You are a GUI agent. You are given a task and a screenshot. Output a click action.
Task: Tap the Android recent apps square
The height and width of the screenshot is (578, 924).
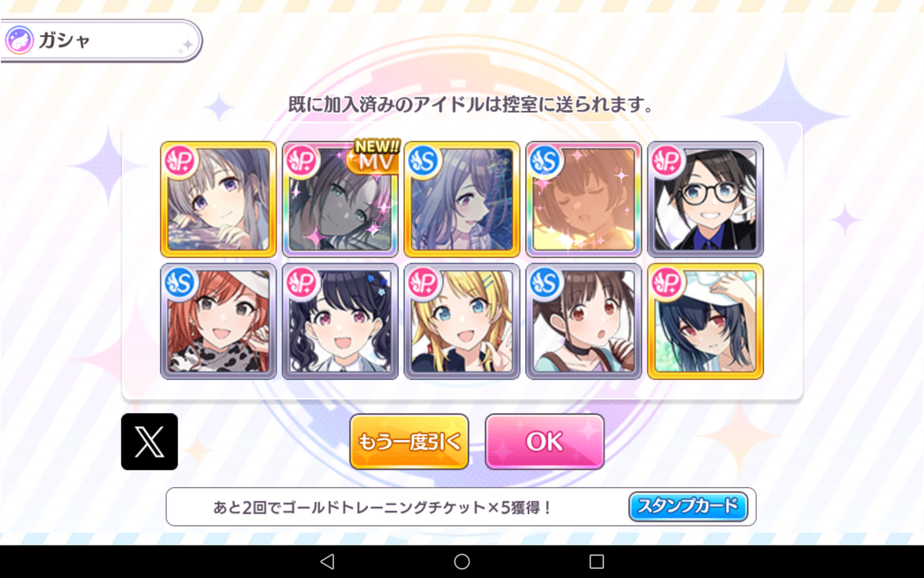[597, 561]
